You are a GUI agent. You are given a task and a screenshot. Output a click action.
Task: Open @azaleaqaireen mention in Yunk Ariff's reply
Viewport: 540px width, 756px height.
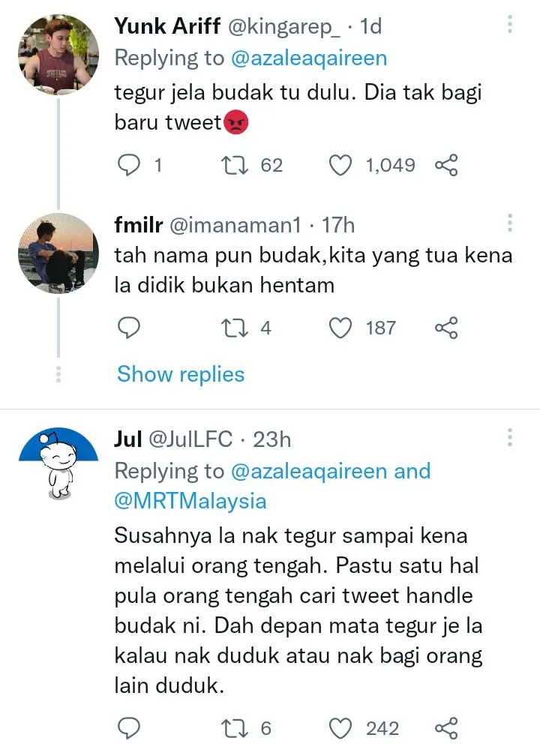[x=309, y=58]
